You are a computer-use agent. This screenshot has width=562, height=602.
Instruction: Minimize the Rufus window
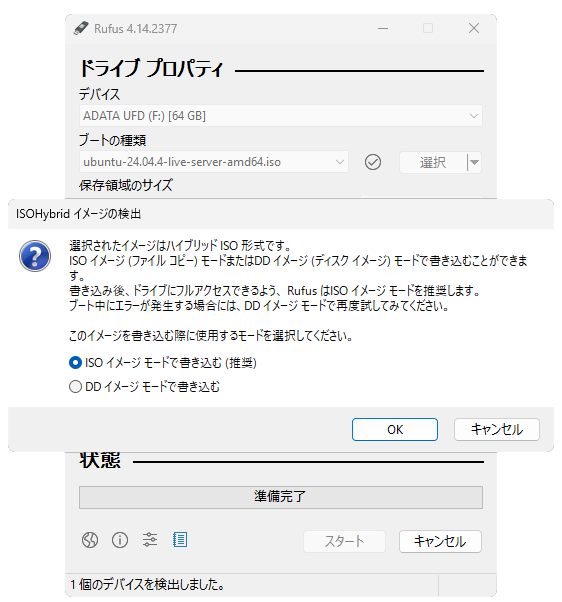383,28
